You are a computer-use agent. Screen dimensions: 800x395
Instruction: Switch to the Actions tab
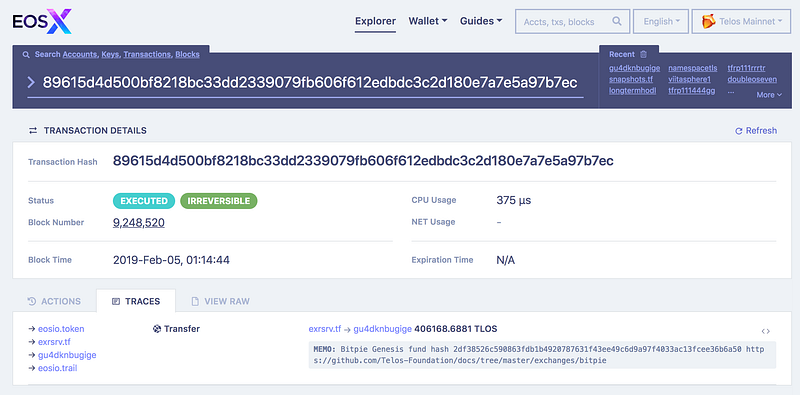[54, 301]
